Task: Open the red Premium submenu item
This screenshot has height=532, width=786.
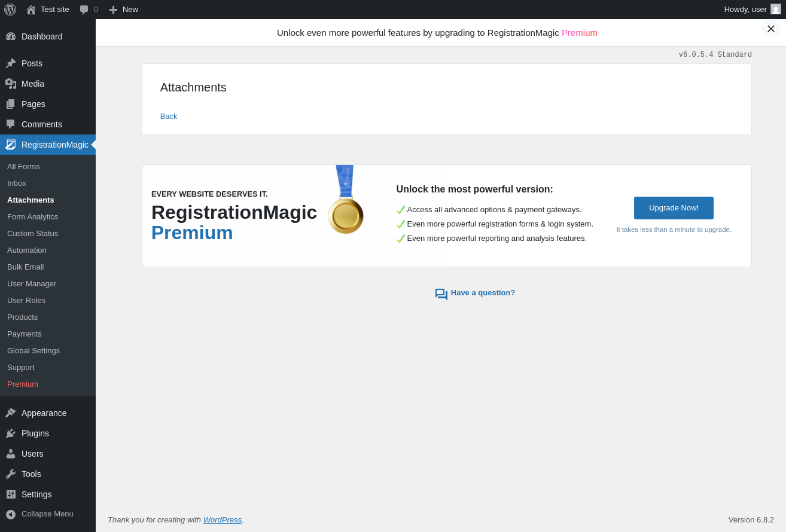Action: pyautogui.click(x=23, y=384)
